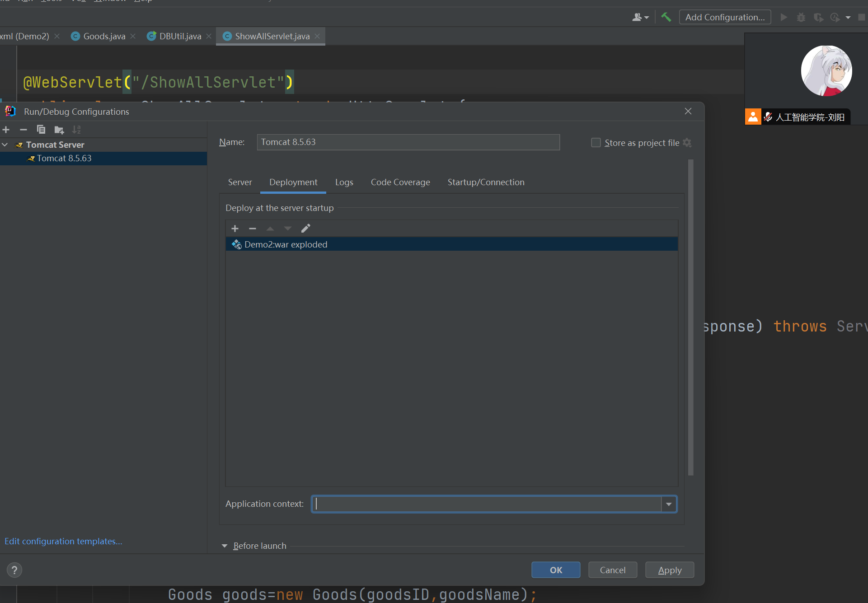The image size is (868, 603).
Task: Click the dialog vertical scrollbar
Action: point(690,317)
